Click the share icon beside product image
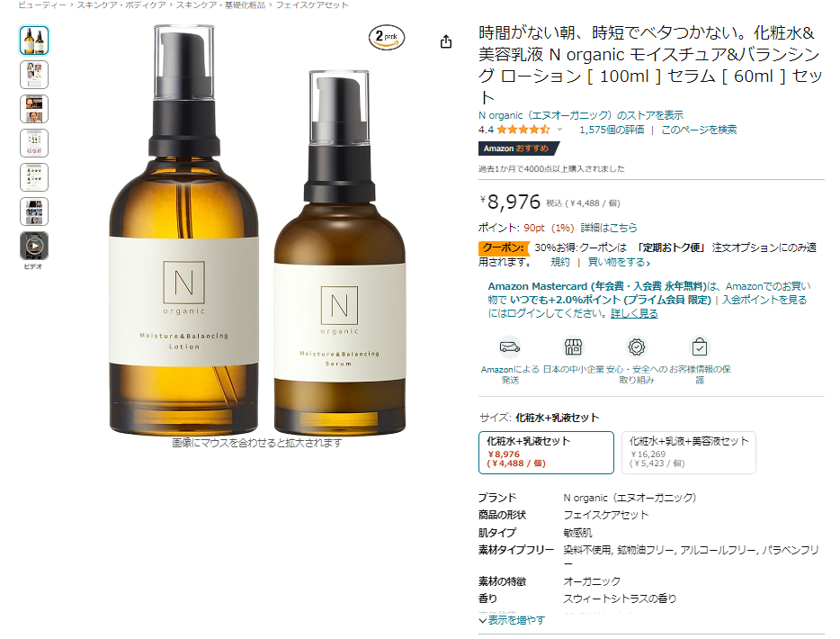The image size is (840, 639). tap(446, 41)
